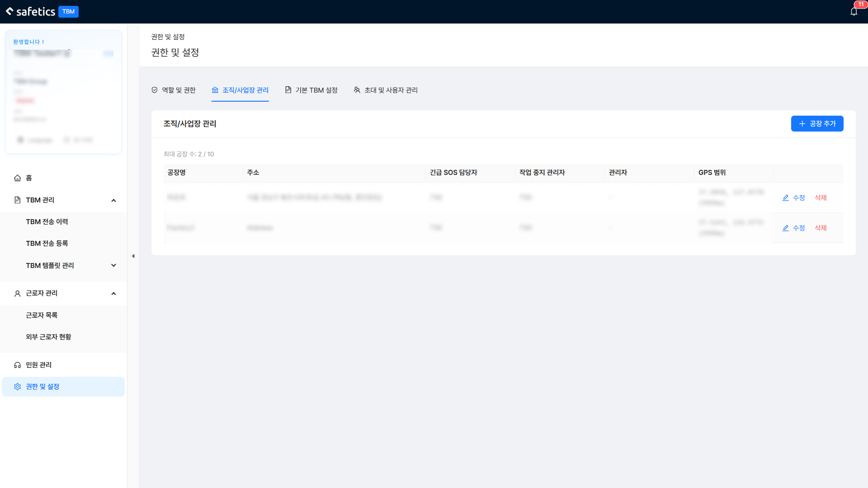Viewport: 868px width, 488px height.
Task: Collapse the 근로자 관리 menu chevron
Action: click(113, 294)
